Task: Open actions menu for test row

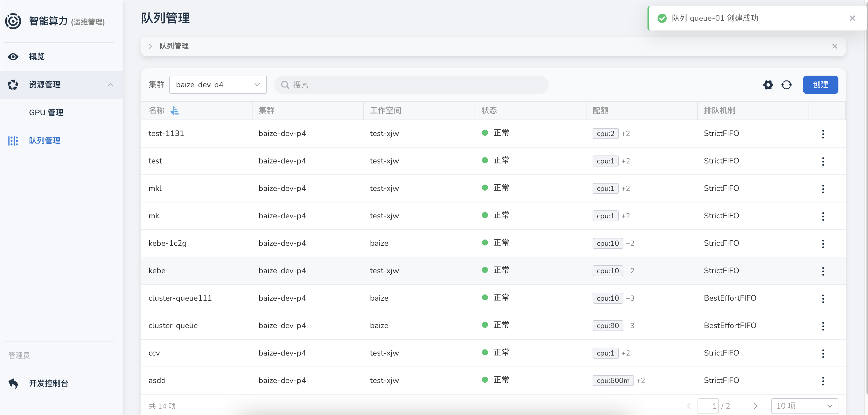Action: coord(823,161)
